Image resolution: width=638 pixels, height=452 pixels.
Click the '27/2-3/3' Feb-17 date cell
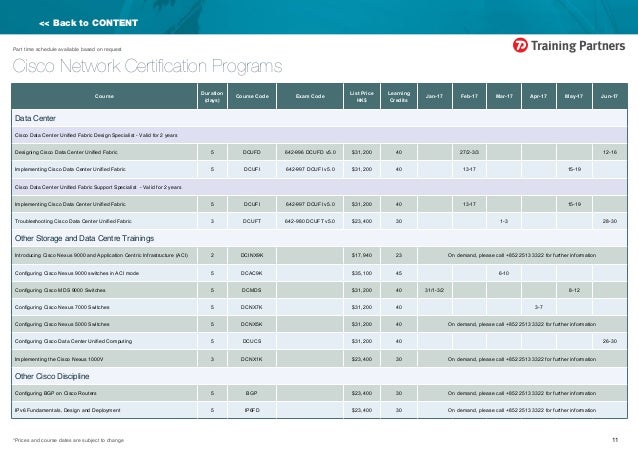click(469, 152)
